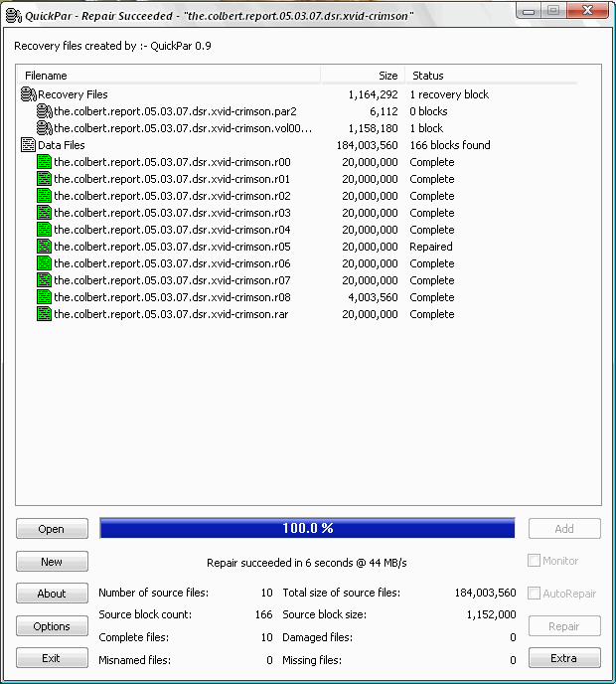Screen dimensions: 616x684
Task: Click the 1,158,180 size value
Action: tap(373, 128)
